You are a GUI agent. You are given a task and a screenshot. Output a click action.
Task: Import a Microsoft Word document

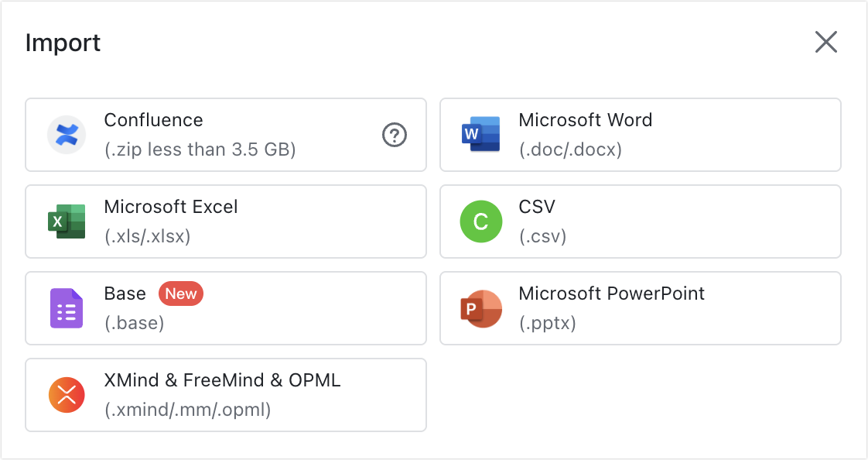pos(641,135)
